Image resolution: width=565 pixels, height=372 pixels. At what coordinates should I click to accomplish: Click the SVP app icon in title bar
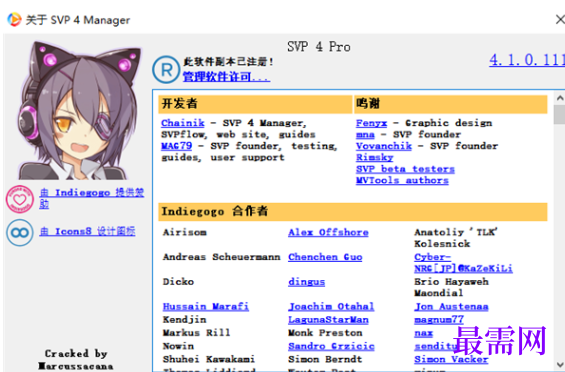[x=14, y=19]
